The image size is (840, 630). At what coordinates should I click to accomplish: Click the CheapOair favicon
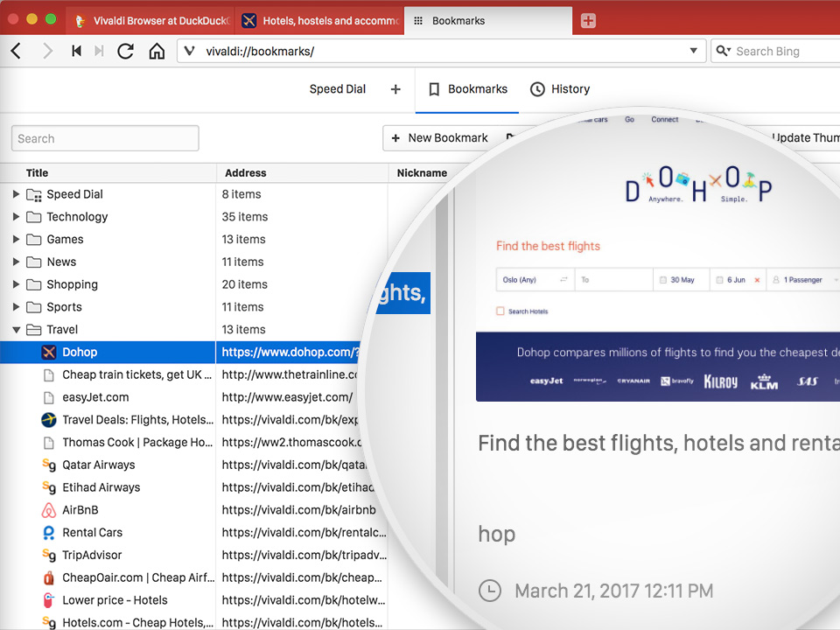pyautogui.click(x=49, y=577)
